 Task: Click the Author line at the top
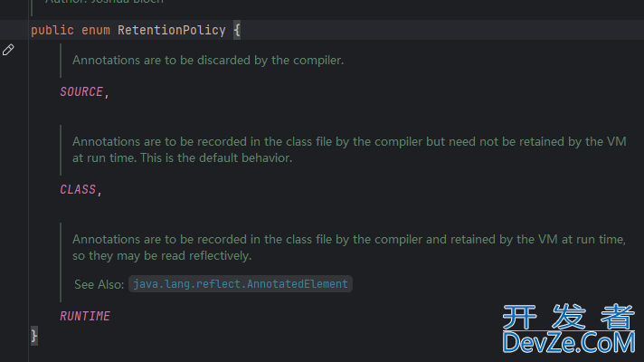coord(104,2)
